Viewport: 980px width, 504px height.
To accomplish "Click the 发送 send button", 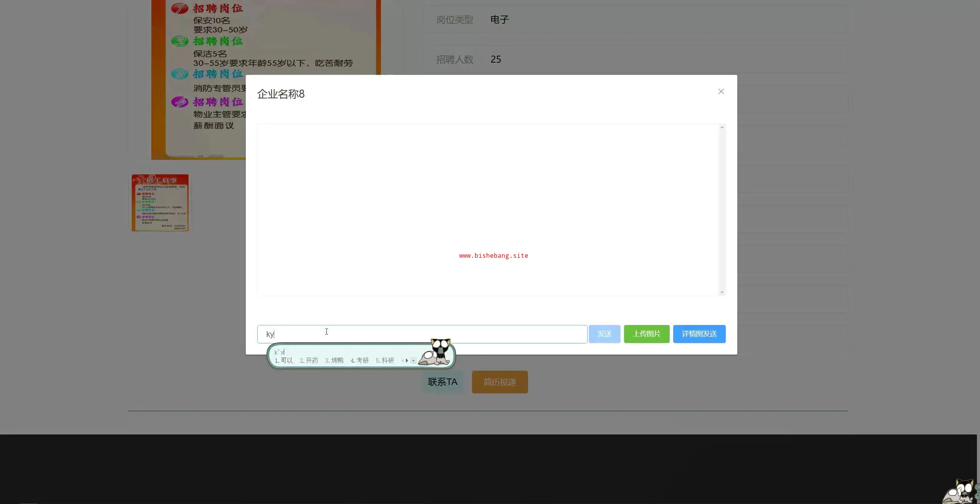I will 604,334.
